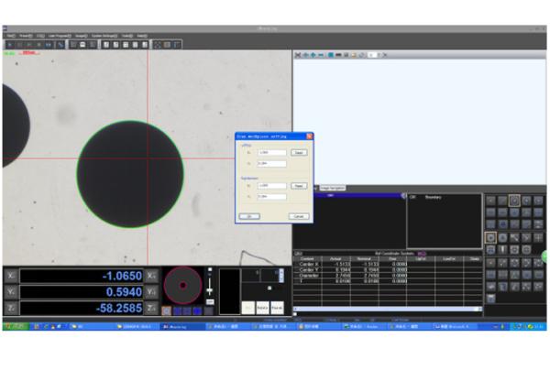Select the highlighted auto-circle icon in the second palette group
Screen dimensions: 550x392
pos(490,237)
